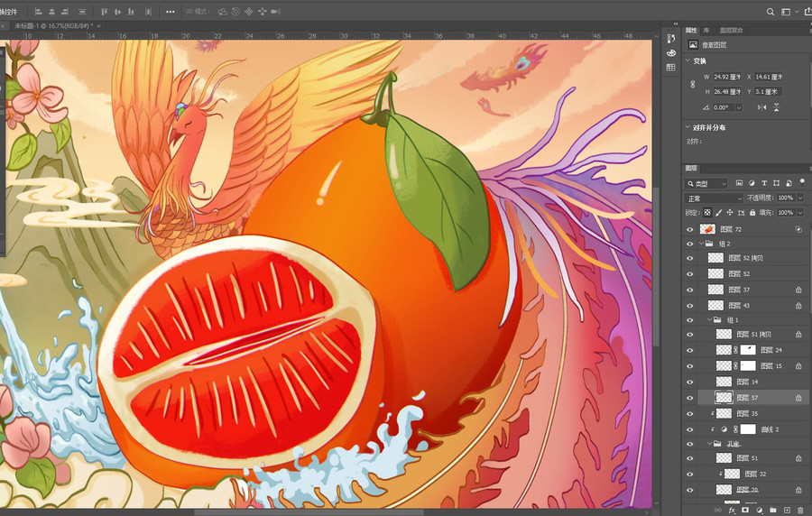Open the share icon at top right
Image resolution: width=812 pixels, height=516 pixels.
807,12
